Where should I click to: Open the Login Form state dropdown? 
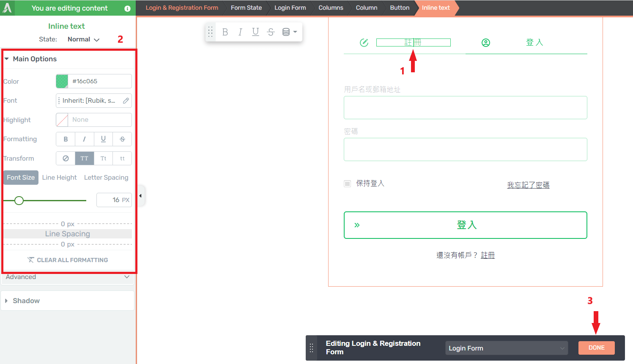pyautogui.click(x=507, y=348)
